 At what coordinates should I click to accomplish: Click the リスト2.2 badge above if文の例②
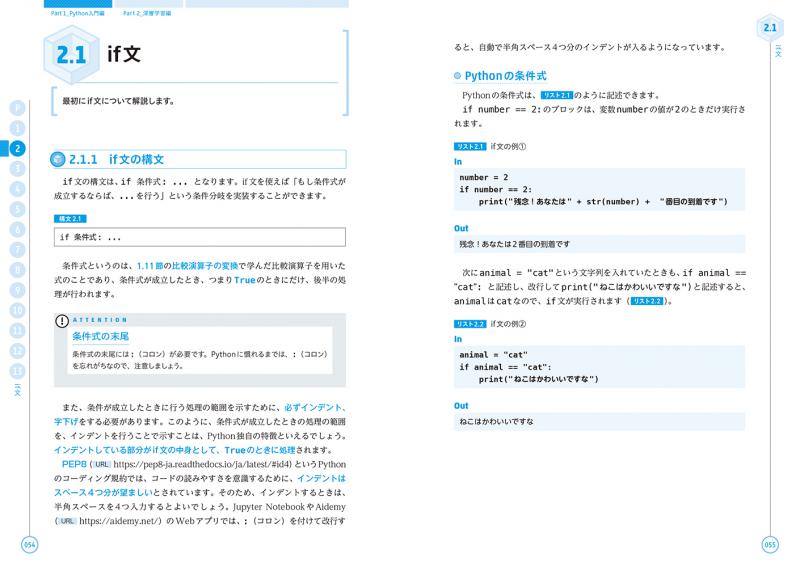tap(470, 324)
